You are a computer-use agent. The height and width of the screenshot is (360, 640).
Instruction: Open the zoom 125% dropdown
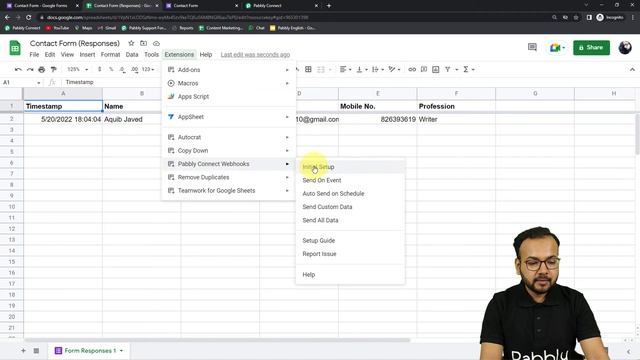tap(78, 69)
